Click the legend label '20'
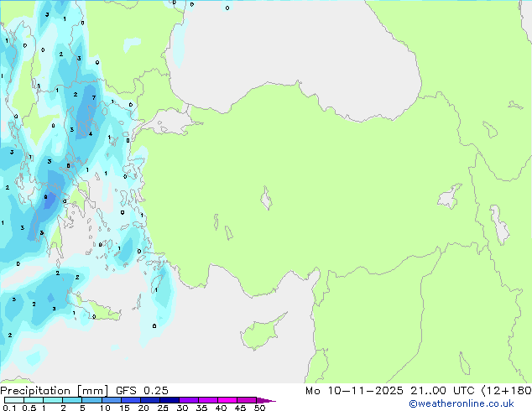The image size is (532, 411). coord(143,408)
